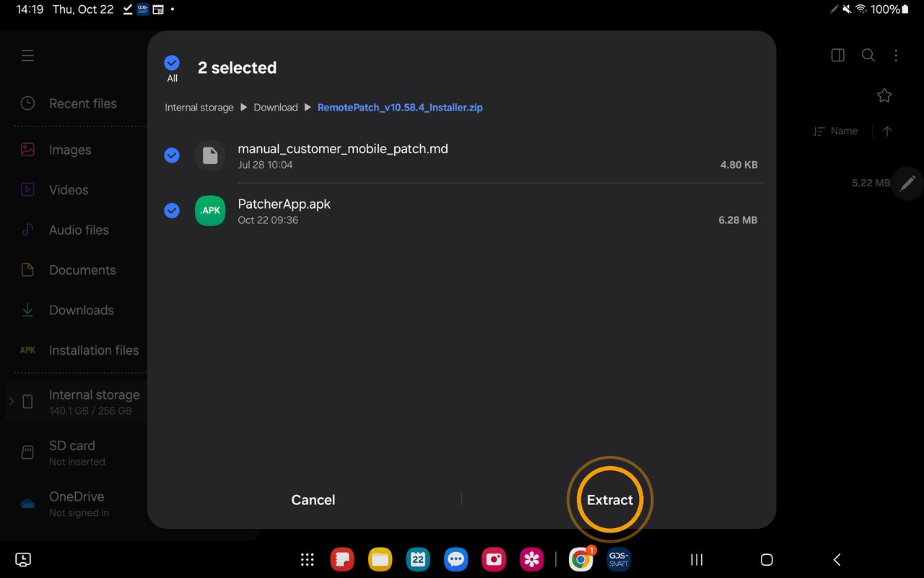Viewport: 924px width, 578px height.
Task: Open the Name sort dropdown
Action: click(x=836, y=131)
